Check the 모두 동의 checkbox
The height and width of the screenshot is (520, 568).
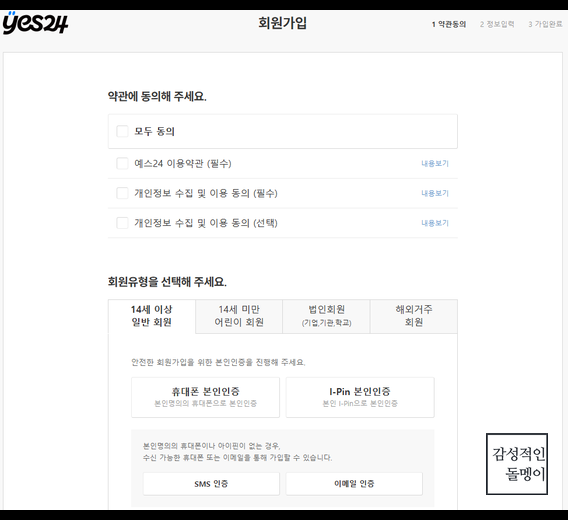point(122,131)
